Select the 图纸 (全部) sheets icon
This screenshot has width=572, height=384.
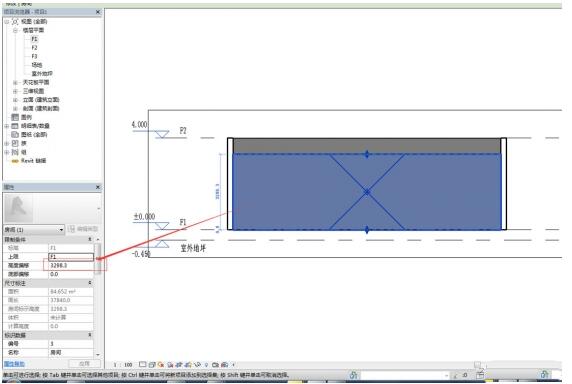coord(15,135)
